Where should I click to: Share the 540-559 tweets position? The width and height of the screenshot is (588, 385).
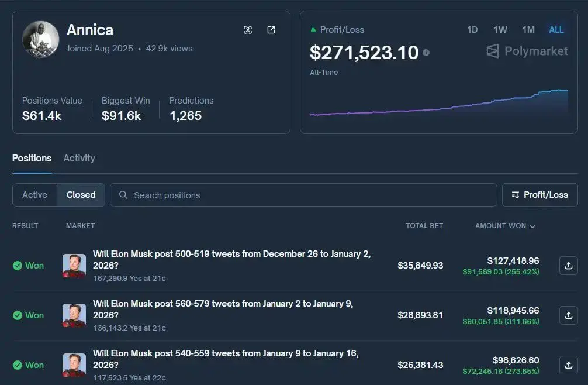click(x=569, y=365)
